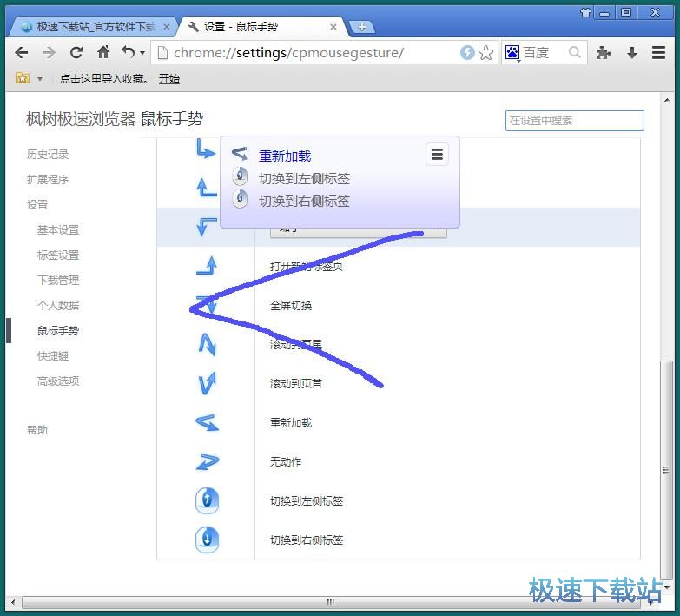Go forward with the forward arrow
The width and height of the screenshot is (680, 616).
pyautogui.click(x=49, y=53)
